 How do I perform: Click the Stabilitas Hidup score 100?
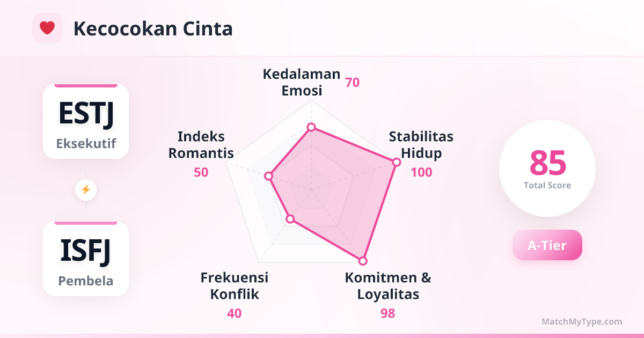point(421,172)
